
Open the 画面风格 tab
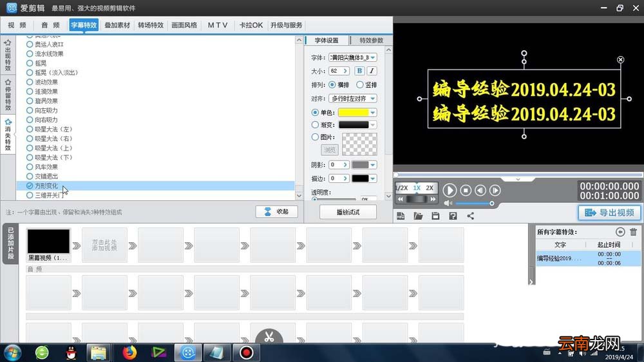[184, 25]
